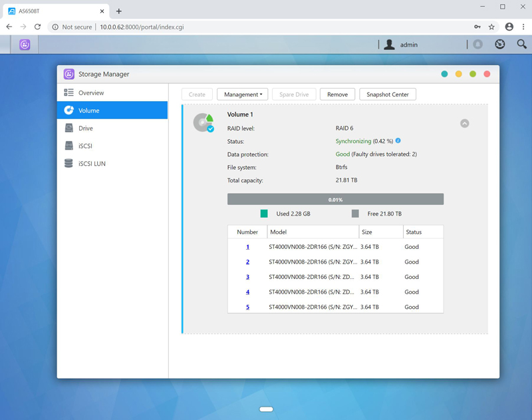532x420 pixels.
Task: Open Chrome's three-dot menu
Action: 523,27
